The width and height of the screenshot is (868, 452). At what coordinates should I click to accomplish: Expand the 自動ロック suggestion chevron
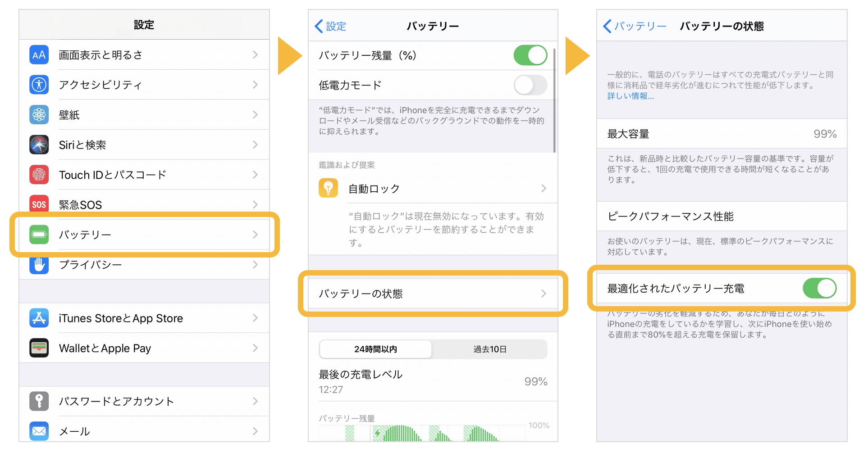pos(544,188)
